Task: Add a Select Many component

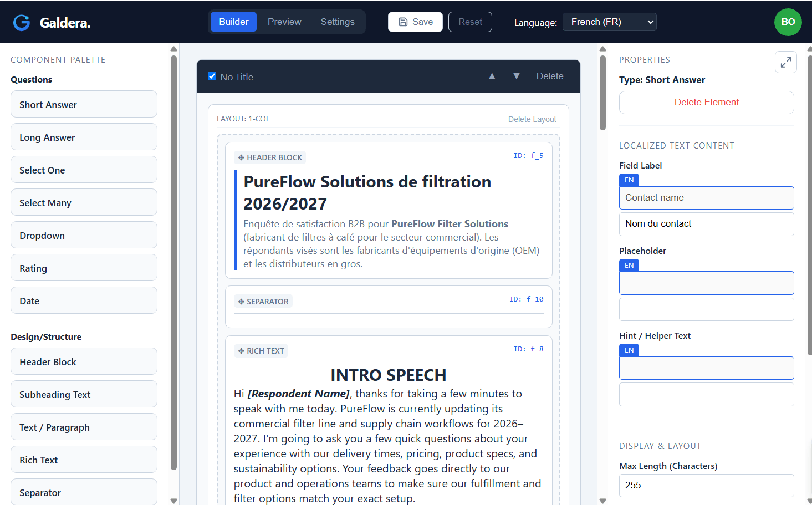Action: click(84, 203)
